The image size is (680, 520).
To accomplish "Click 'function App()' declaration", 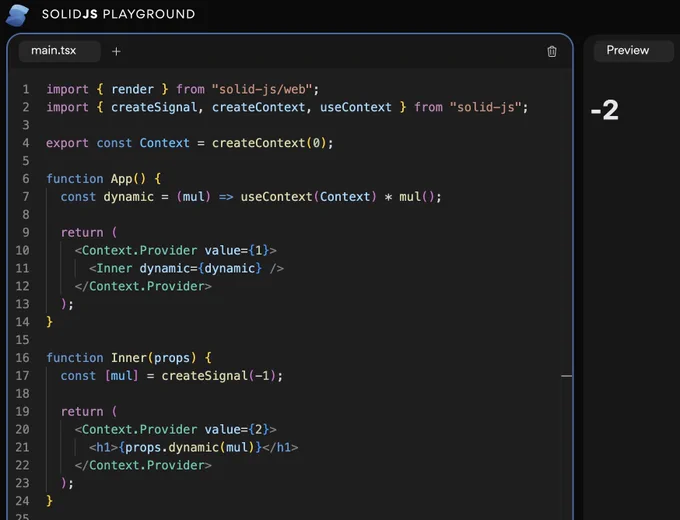I will pyautogui.click(x=96, y=179).
